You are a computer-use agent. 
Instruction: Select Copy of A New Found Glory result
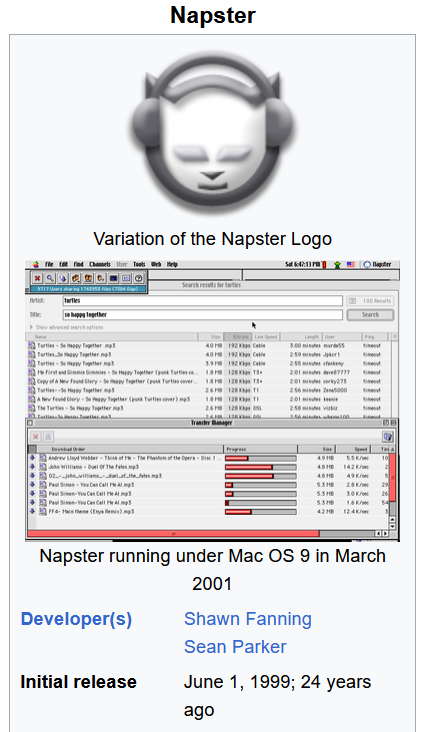pyautogui.click(x=208, y=381)
